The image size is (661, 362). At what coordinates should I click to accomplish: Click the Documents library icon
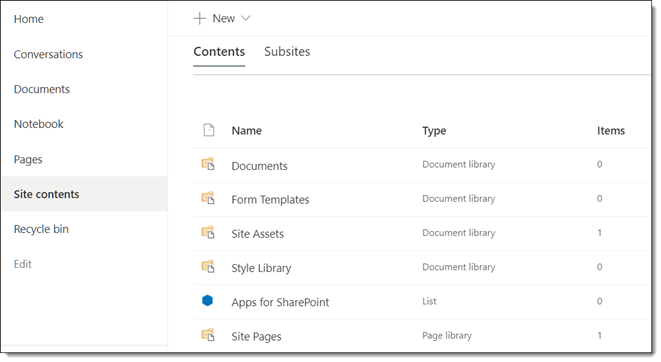click(x=208, y=164)
